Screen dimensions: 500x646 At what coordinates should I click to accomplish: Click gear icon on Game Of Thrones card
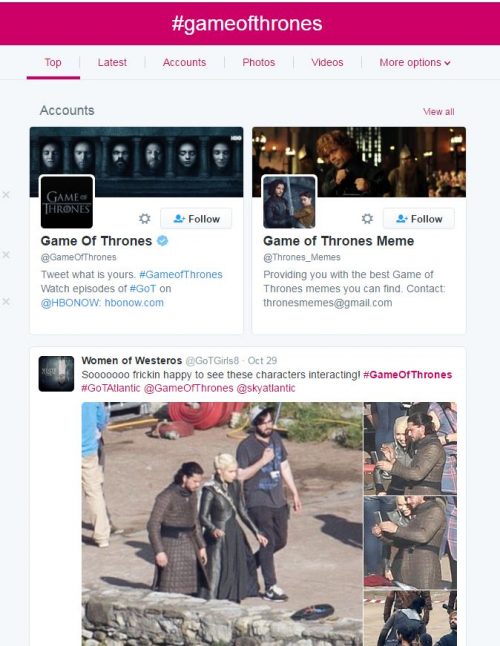coord(145,218)
